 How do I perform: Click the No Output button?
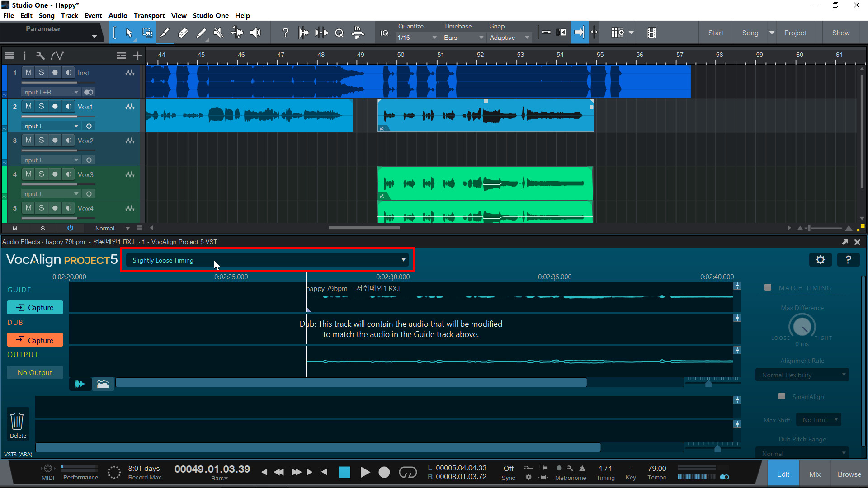pyautogui.click(x=35, y=372)
